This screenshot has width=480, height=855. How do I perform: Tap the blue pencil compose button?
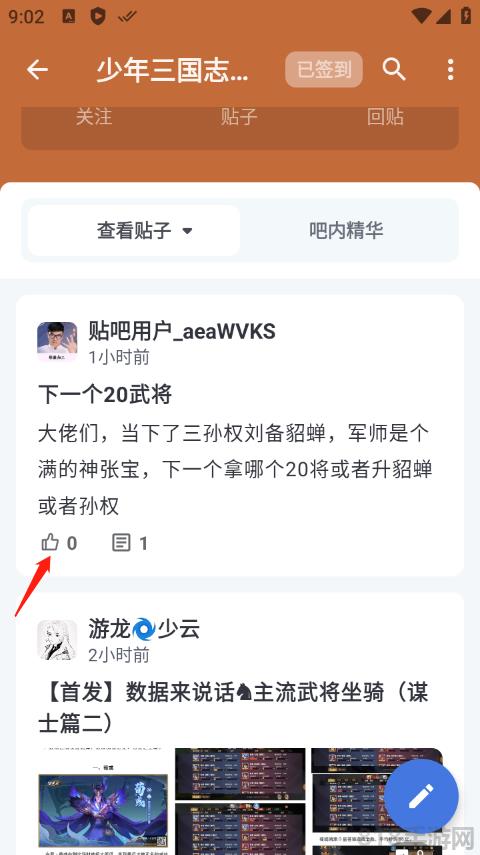(x=421, y=797)
